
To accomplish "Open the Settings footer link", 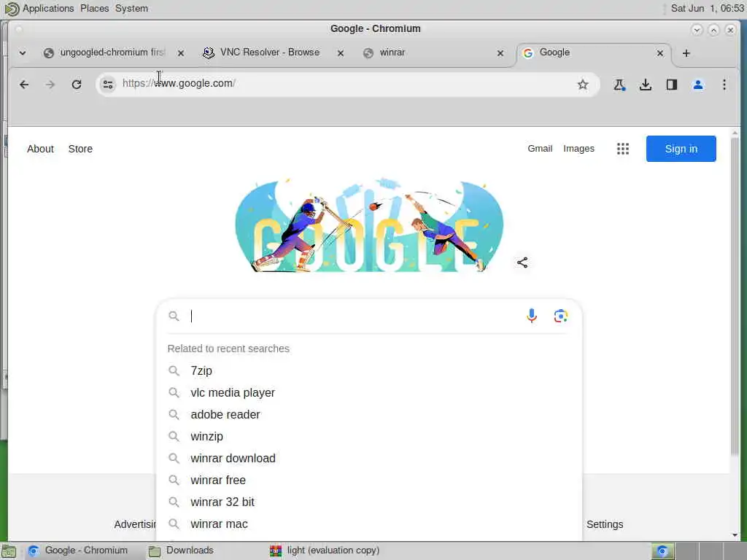I will pyautogui.click(x=605, y=524).
